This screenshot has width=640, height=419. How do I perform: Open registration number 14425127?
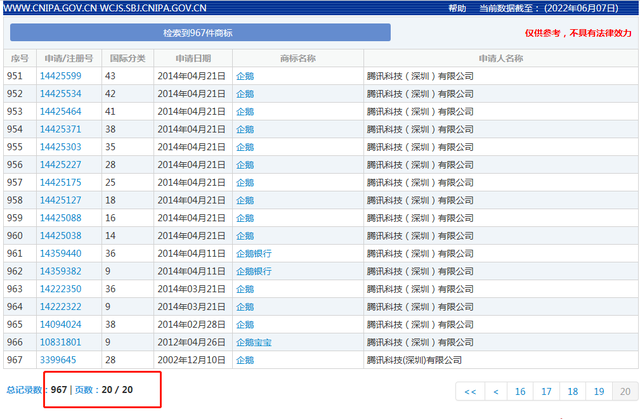click(x=60, y=200)
